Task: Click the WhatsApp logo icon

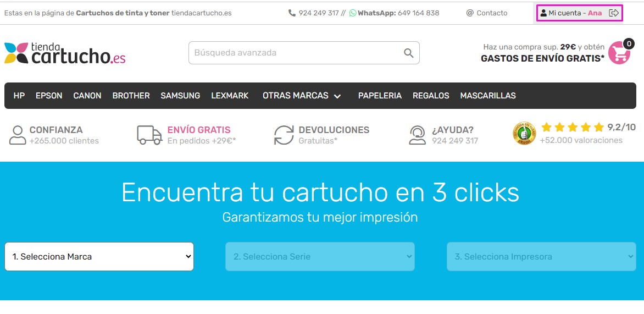Action: point(352,13)
